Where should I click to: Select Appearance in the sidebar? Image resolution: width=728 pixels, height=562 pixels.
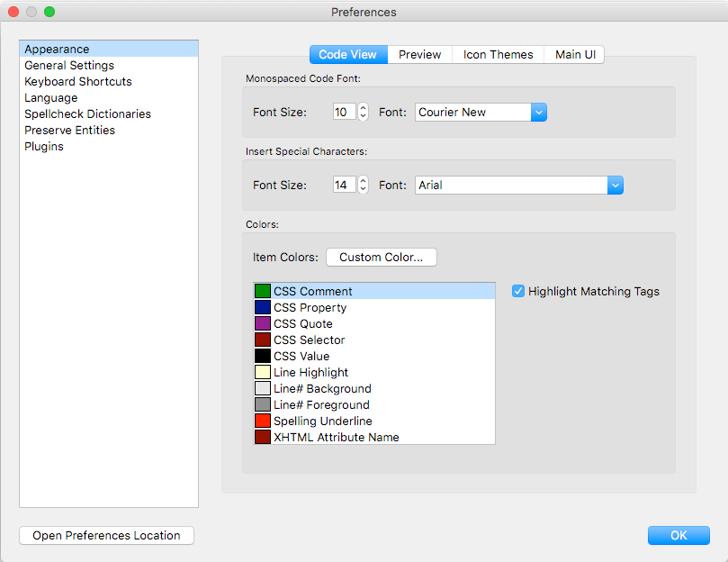[x=109, y=49]
